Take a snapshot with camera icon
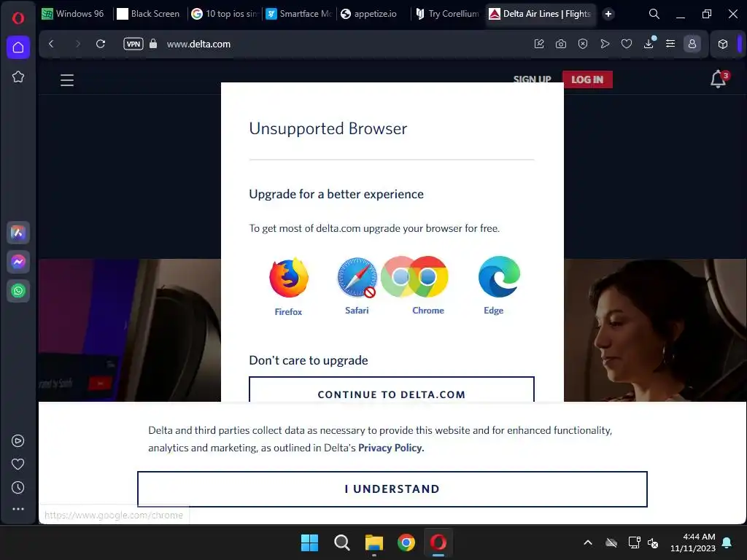The height and width of the screenshot is (560, 747). click(561, 44)
